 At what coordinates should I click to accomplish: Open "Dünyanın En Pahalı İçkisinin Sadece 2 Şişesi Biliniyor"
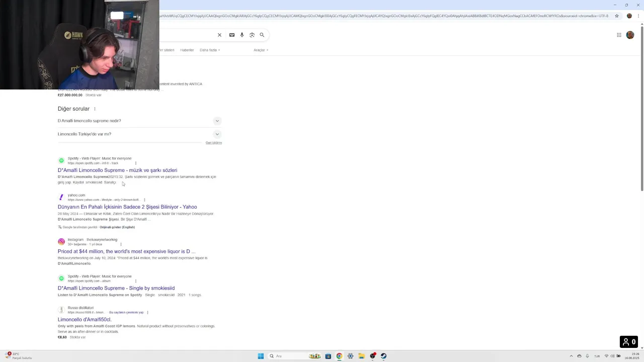point(127,207)
